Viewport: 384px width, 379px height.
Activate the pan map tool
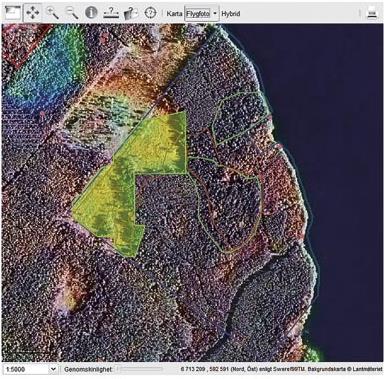tap(33, 13)
